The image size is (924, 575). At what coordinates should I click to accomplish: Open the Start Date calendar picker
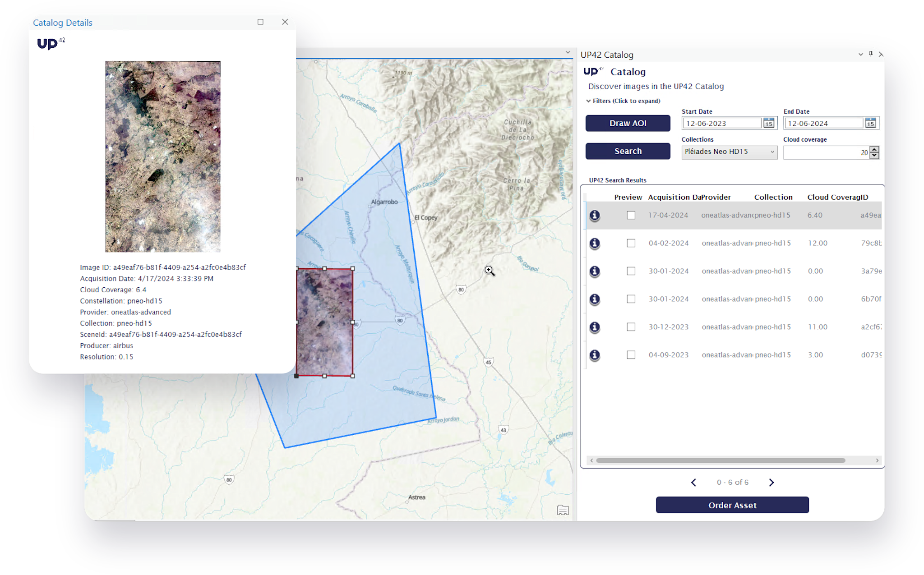coord(769,123)
